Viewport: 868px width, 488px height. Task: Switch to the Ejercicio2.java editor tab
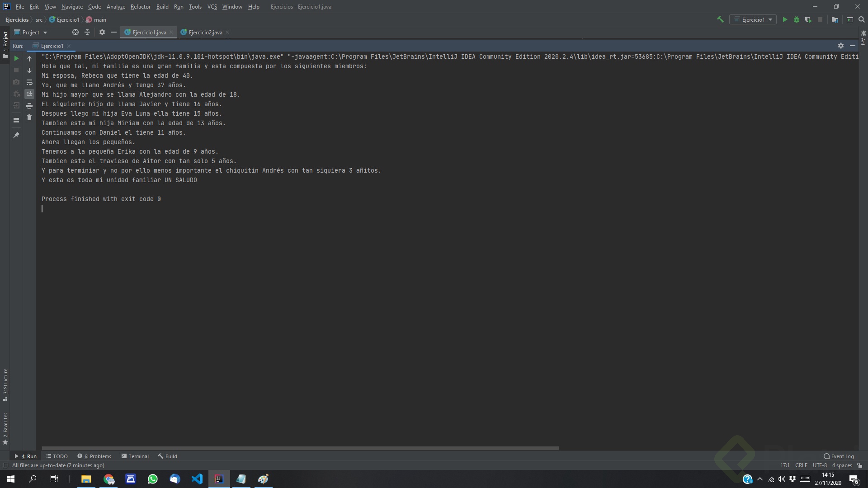pyautogui.click(x=205, y=33)
